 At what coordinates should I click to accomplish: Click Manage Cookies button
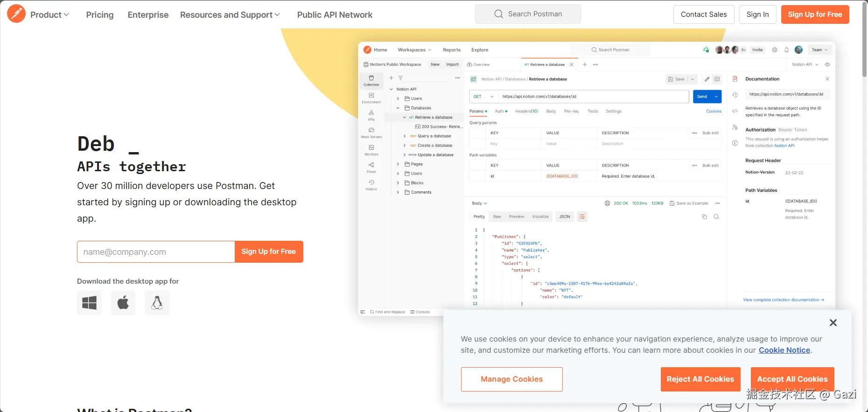tap(511, 379)
